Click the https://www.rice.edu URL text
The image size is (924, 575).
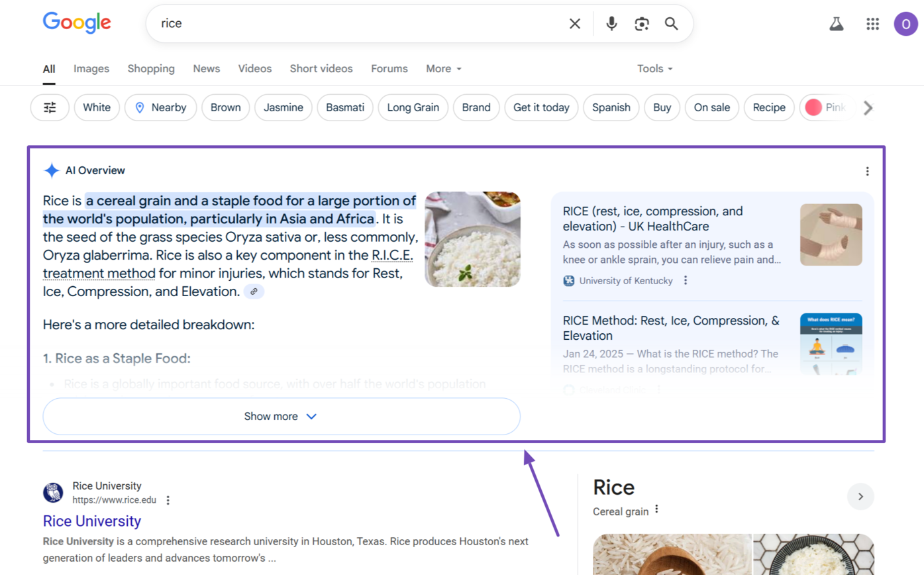(115, 500)
